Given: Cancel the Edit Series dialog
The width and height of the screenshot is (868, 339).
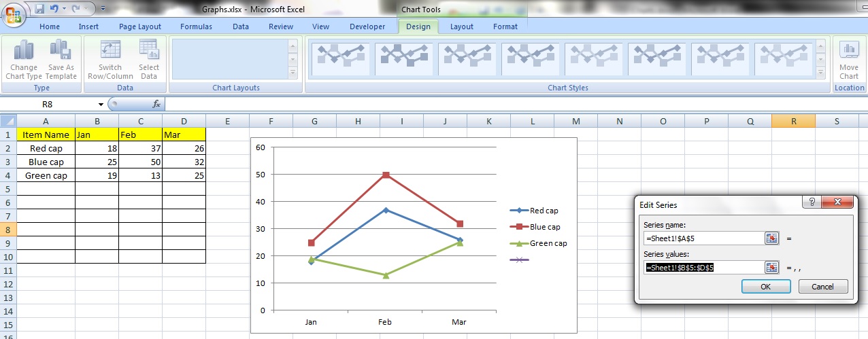Looking at the screenshot, I should tap(822, 287).
